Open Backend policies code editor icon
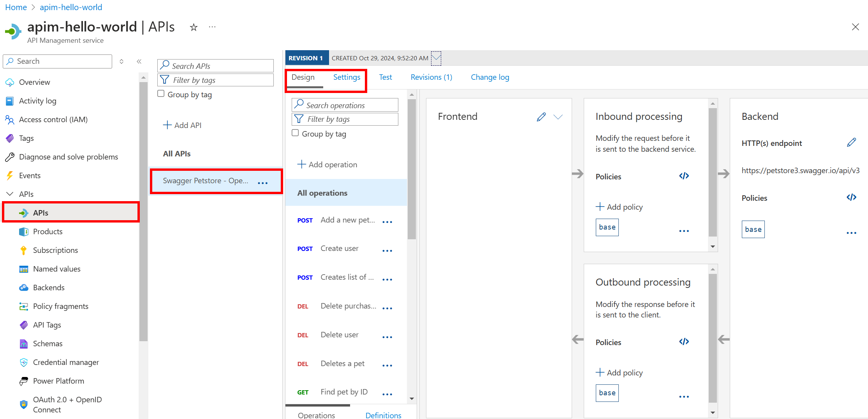The image size is (868, 419). click(x=851, y=198)
